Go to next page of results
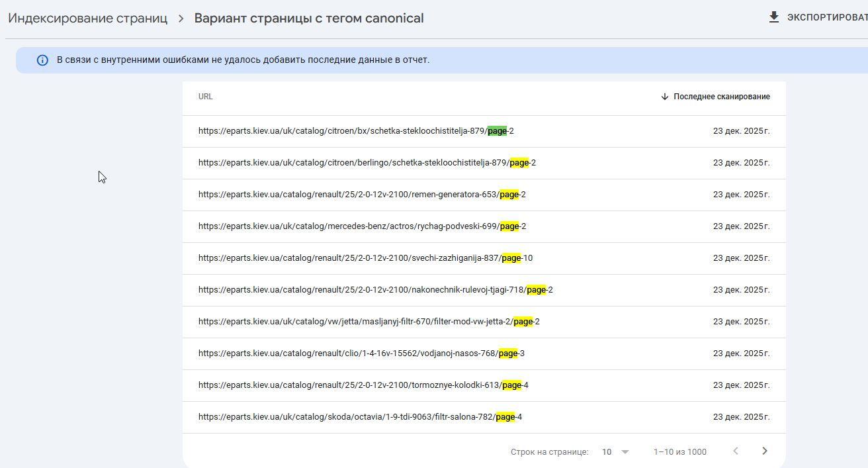The width and height of the screenshot is (868, 468). [765, 451]
